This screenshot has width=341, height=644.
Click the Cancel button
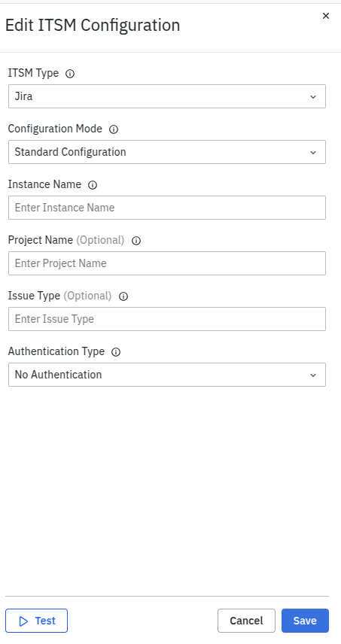[246, 621]
